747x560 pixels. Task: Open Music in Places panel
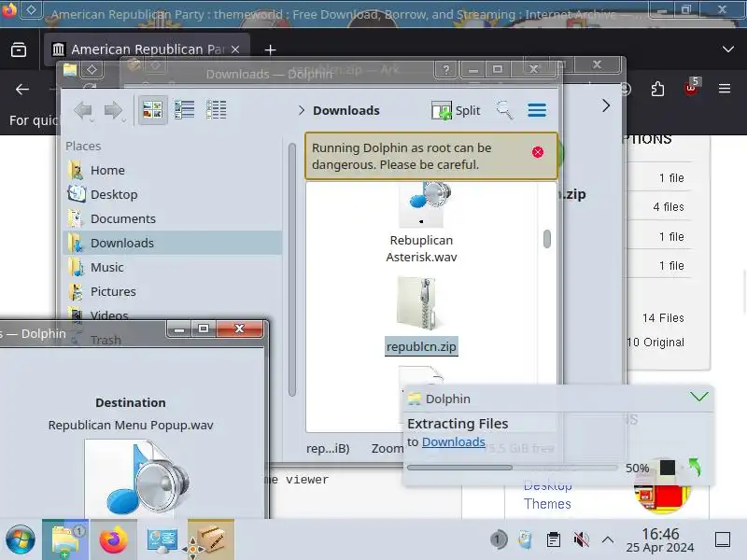[173, 267]
